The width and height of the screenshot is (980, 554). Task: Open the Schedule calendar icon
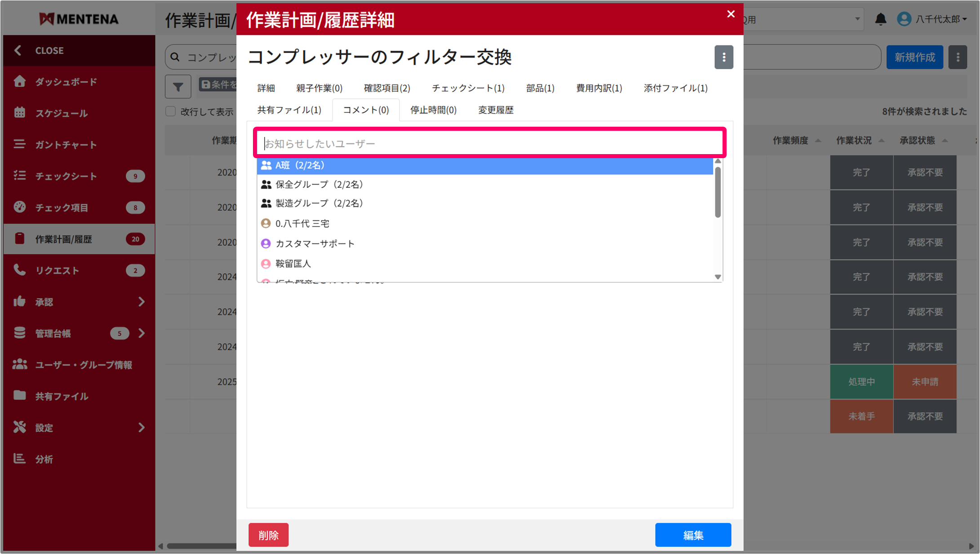click(20, 113)
